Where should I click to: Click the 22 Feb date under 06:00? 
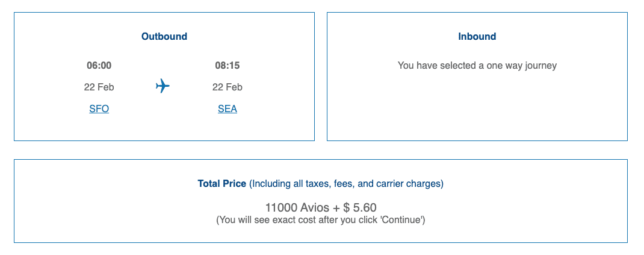click(99, 87)
